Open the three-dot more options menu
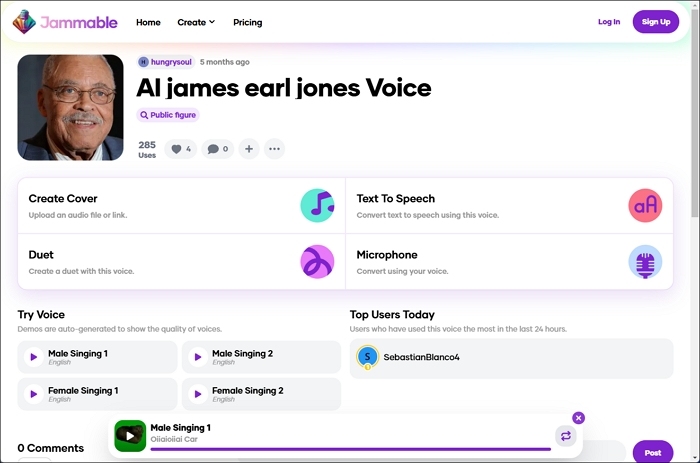Screen dimensions: 700x463 click(x=274, y=149)
